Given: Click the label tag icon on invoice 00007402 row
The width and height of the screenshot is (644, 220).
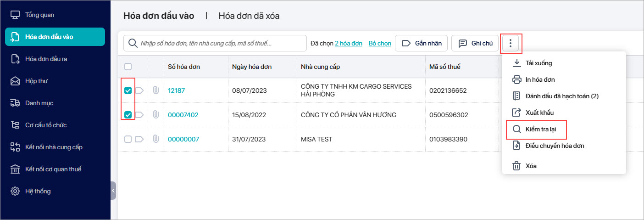Looking at the screenshot, I should (139, 115).
